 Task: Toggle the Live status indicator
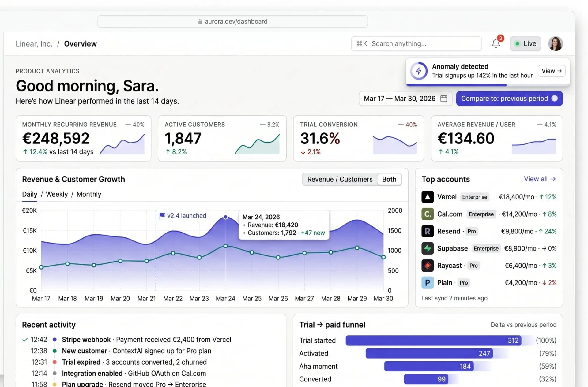click(525, 44)
